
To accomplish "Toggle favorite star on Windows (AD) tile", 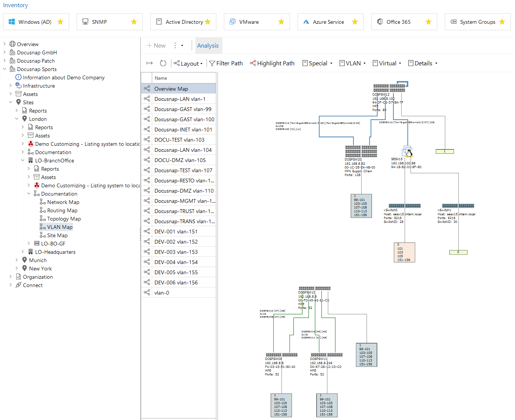I will [x=60, y=22].
